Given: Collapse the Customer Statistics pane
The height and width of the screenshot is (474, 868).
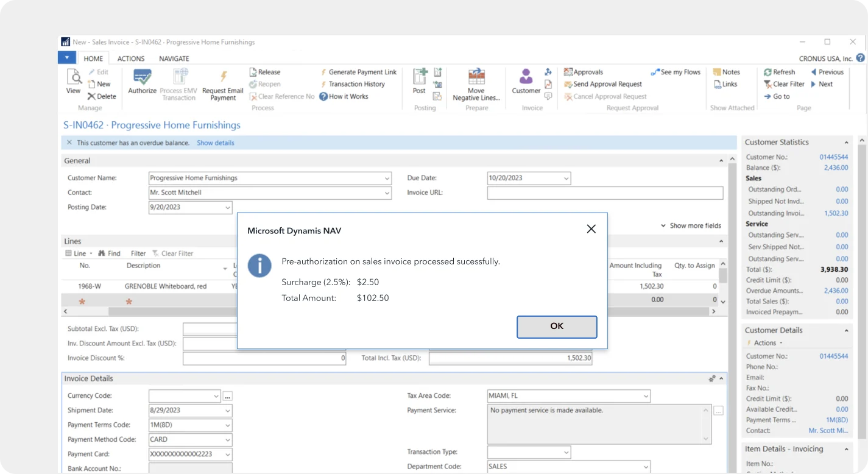Looking at the screenshot, I should (847, 143).
